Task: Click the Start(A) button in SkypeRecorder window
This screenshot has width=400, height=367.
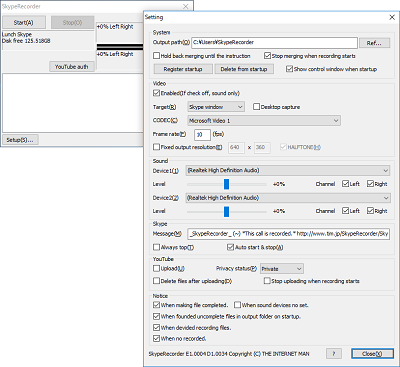Action: [x=24, y=22]
